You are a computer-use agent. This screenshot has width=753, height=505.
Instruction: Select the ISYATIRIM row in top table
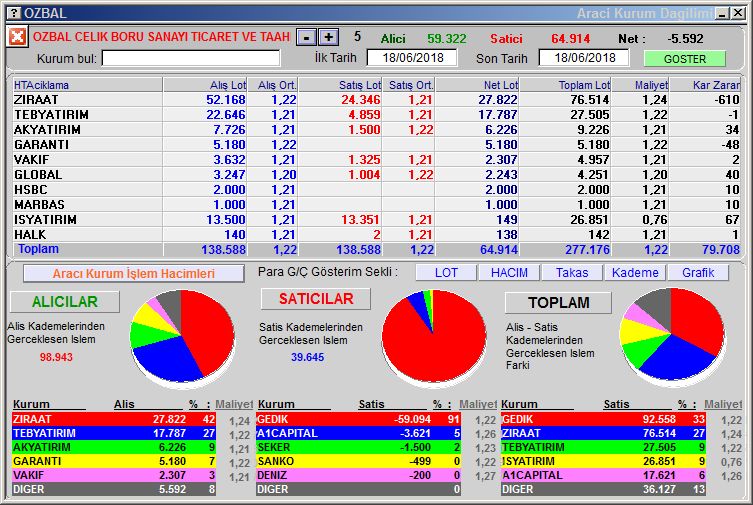tap(376, 219)
